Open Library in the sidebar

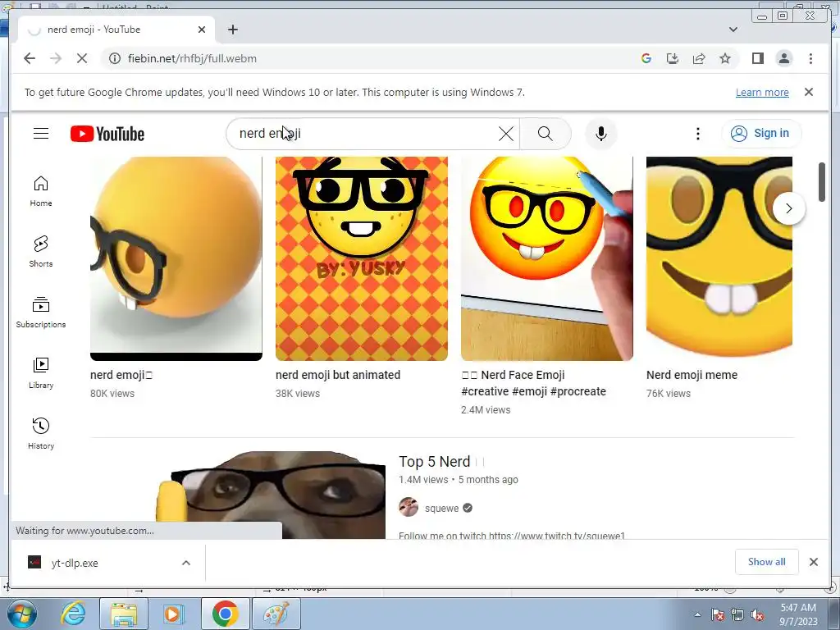pos(41,373)
